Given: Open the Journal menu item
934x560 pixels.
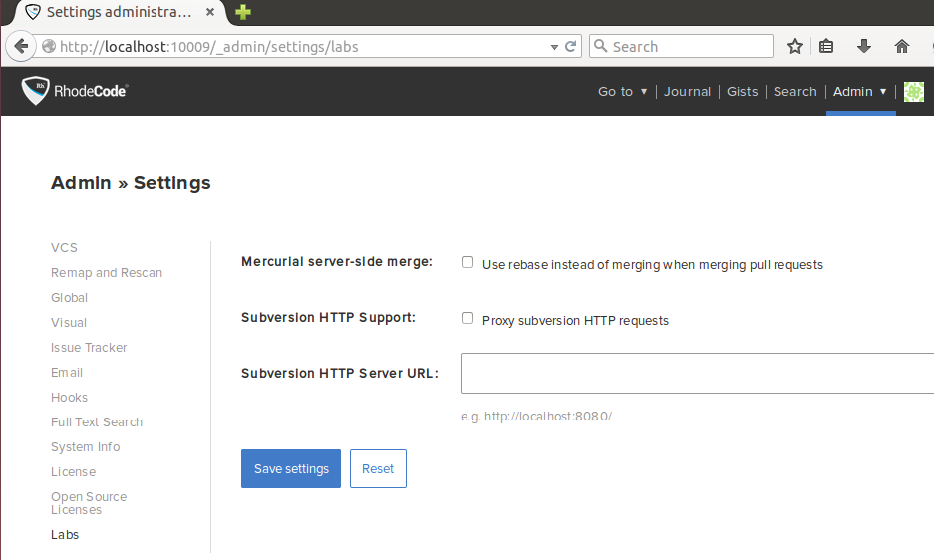Looking at the screenshot, I should point(687,92).
